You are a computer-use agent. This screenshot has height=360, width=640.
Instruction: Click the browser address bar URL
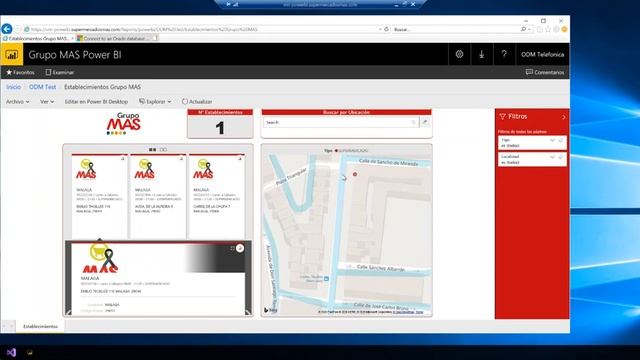click(x=144, y=29)
